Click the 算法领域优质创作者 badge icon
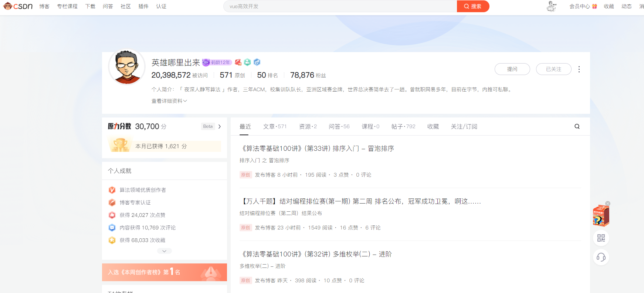 click(112, 190)
